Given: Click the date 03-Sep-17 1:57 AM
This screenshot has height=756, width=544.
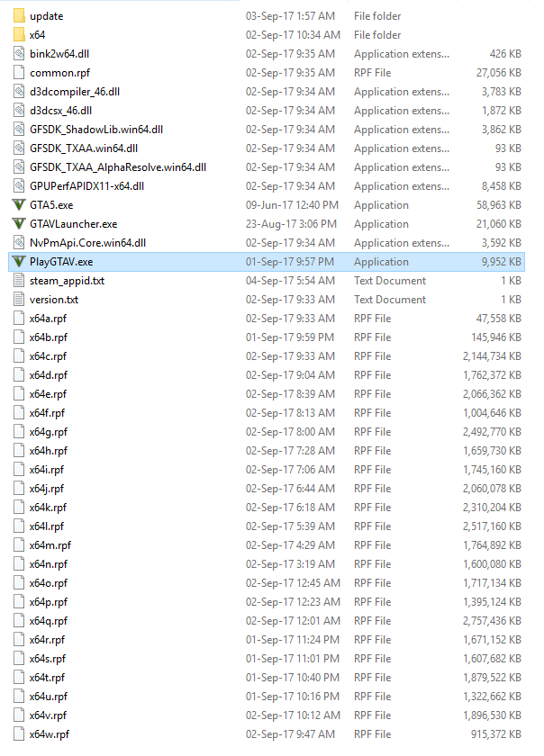Looking at the screenshot, I should 290,16.
